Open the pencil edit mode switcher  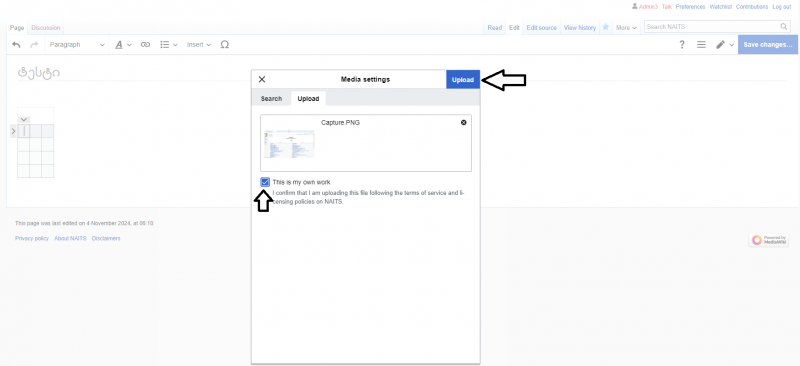click(x=724, y=45)
